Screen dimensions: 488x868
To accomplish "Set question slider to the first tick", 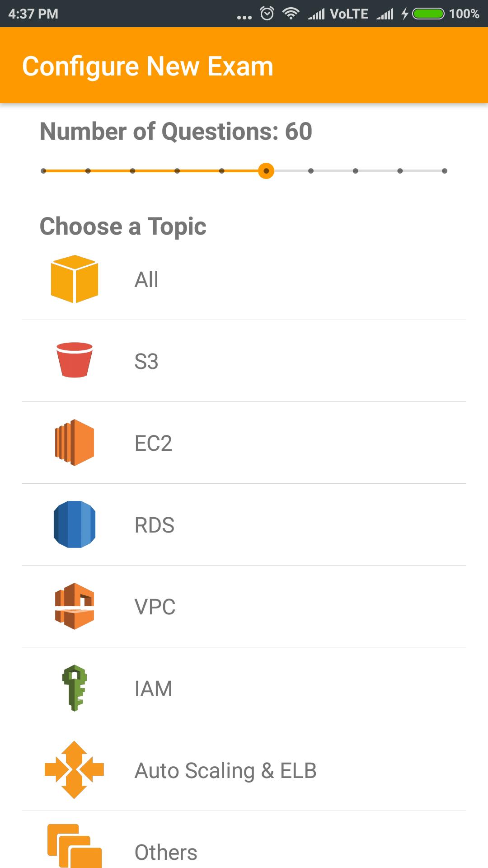I will [x=43, y=171].
